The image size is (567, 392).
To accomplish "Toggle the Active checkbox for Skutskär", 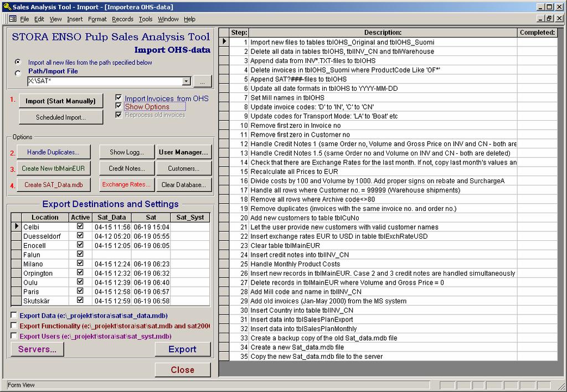I will 80,300.
